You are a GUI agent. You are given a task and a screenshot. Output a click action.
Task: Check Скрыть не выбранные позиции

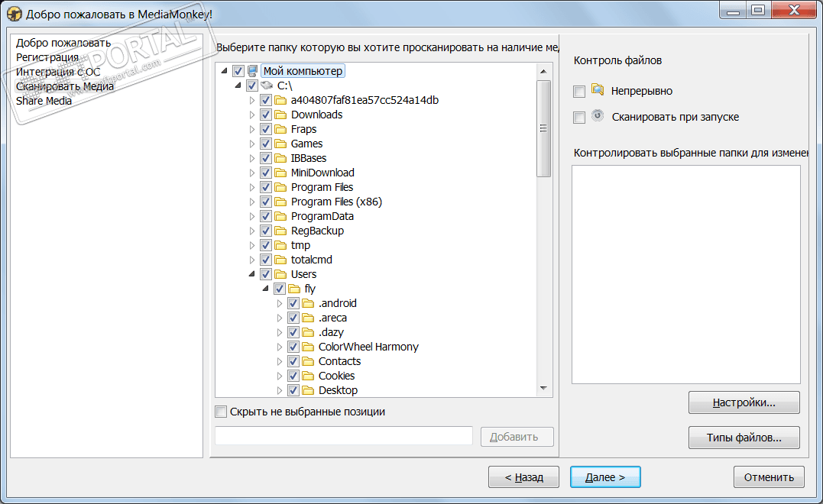(x=221, y=412)
